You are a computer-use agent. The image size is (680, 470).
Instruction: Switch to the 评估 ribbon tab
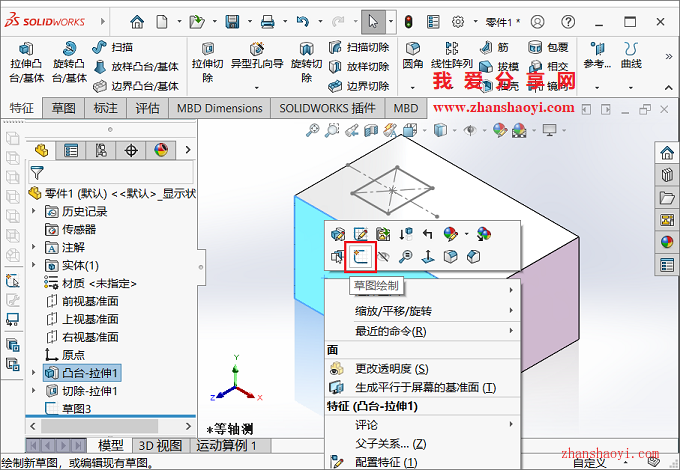147,108
